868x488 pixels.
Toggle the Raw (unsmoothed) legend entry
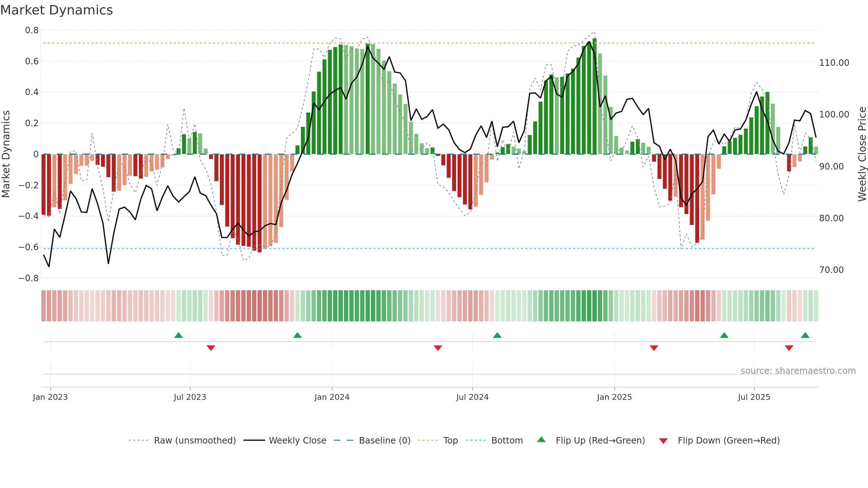tap(182, 440)
